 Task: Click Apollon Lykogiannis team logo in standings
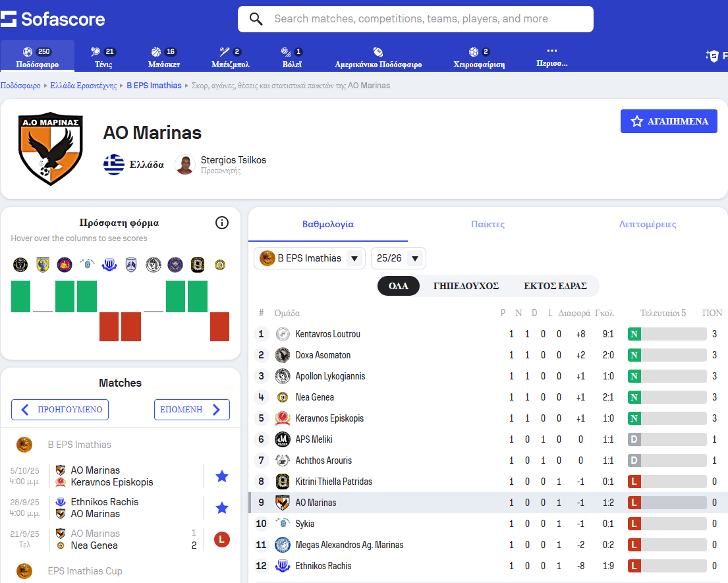pyautogui.click(x=282, y=376)
